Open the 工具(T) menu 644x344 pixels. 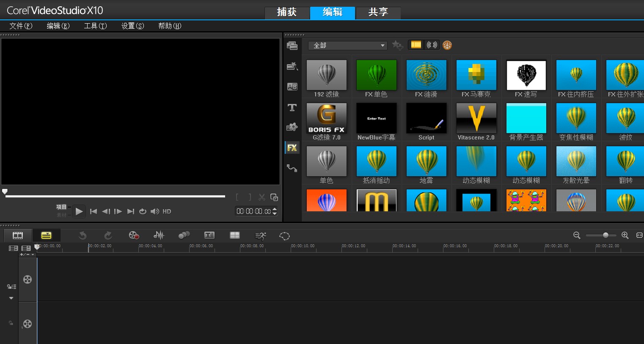coord(95,26)
